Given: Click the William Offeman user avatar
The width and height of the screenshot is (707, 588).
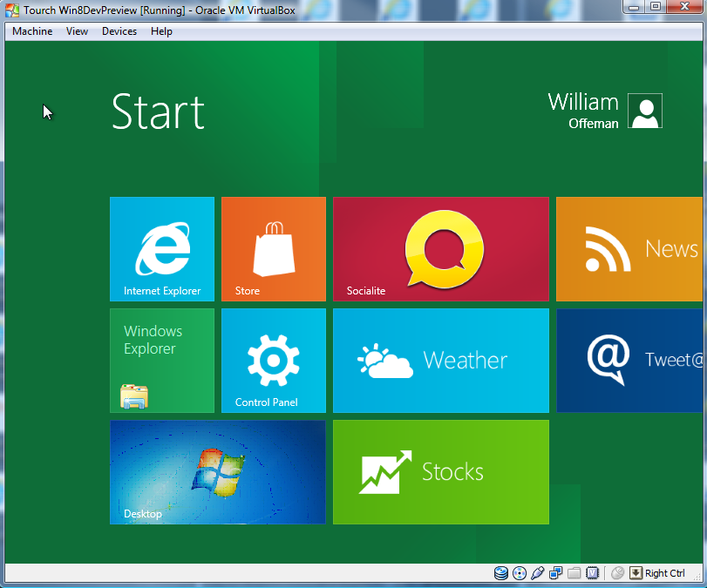Looking at the screenshot, I should [x=645, y=111].
